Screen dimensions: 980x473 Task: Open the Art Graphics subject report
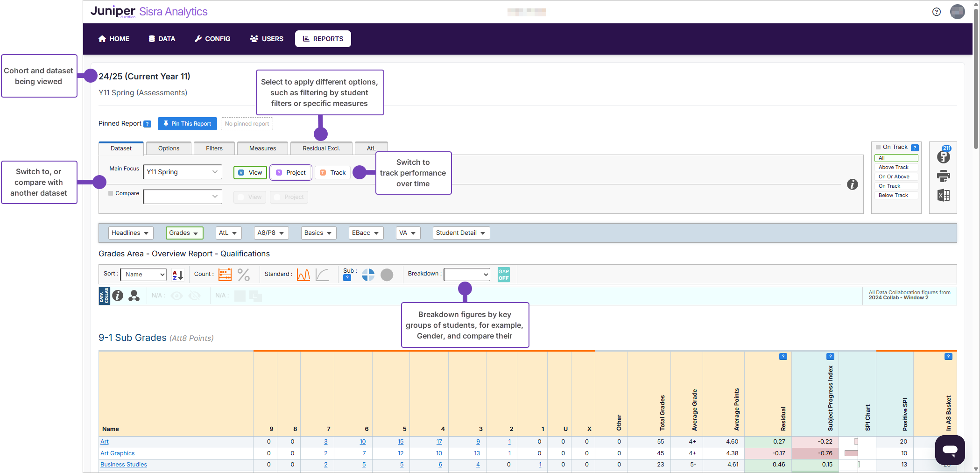pos(117,453)
